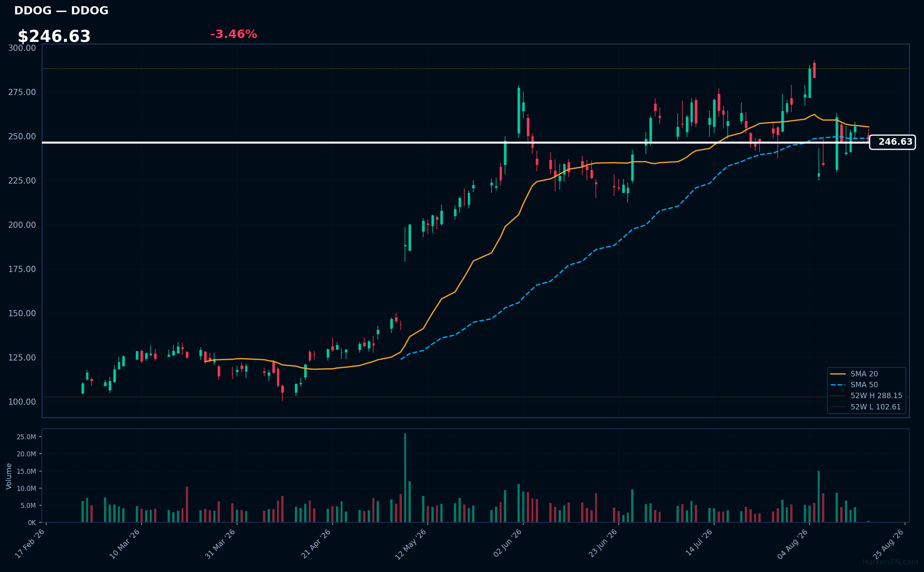Click the "25 Aug '26" date label
This screenshot has height=572, width=924.
pos(888,544)
